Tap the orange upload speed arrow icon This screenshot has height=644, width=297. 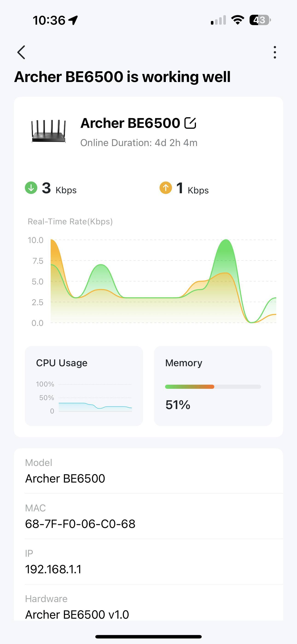[166, 188]
